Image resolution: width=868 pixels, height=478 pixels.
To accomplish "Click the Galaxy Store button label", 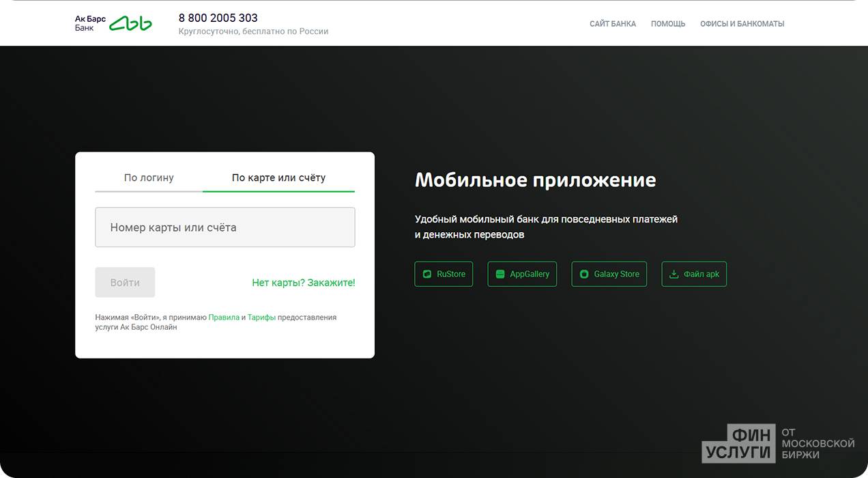I will coord(616,274).
